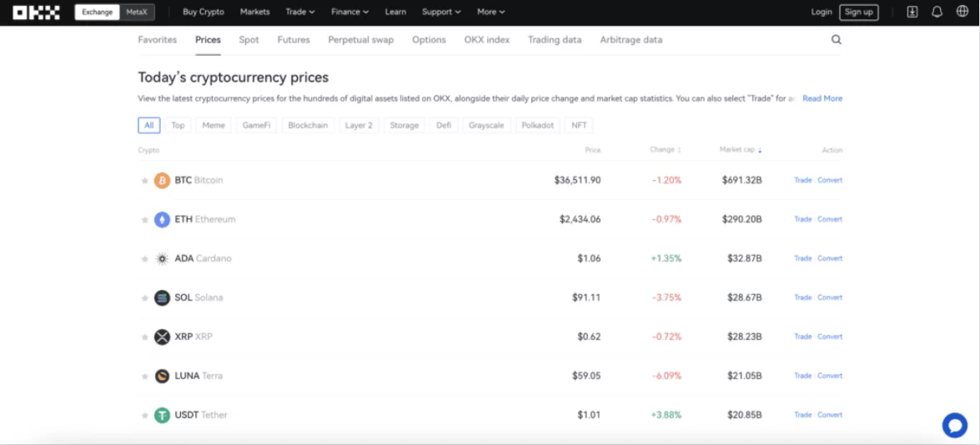Click the Tether coin icon

click(162, 415)
